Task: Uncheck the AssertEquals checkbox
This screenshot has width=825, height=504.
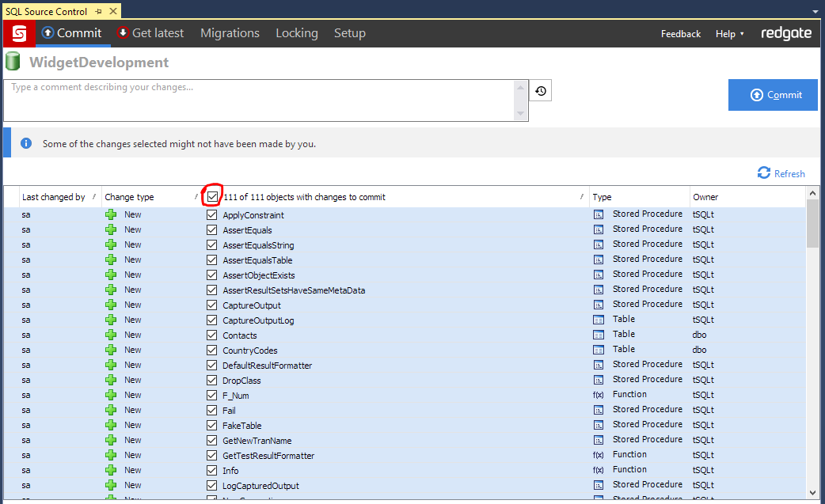Action: pyautogui.click(x=211, y=230)
